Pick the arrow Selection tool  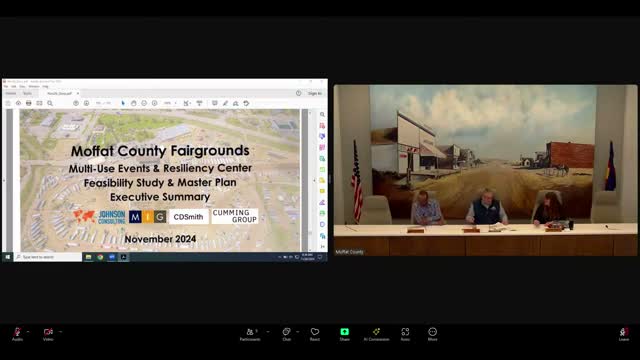tap(123, 103)
